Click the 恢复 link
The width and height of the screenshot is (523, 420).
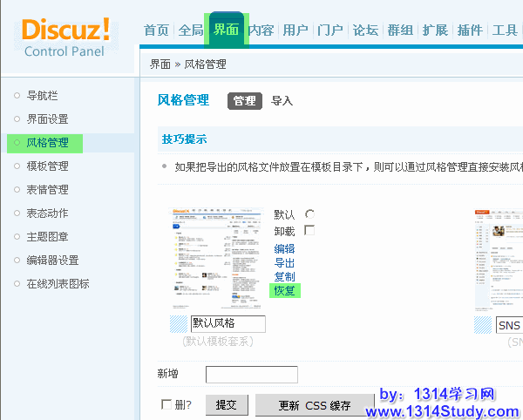pyautogui.click(x=285, y=290)
